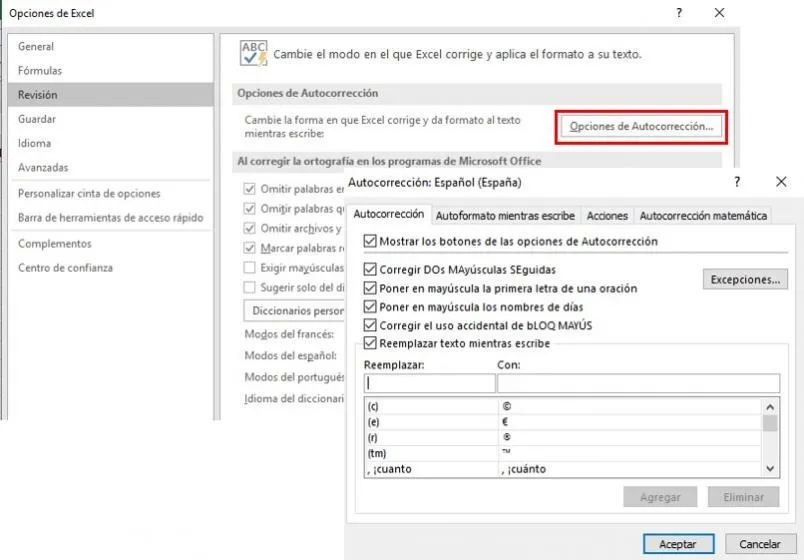804x560 pixels.
Task: Click the Con input field
Action: [638, 383]
